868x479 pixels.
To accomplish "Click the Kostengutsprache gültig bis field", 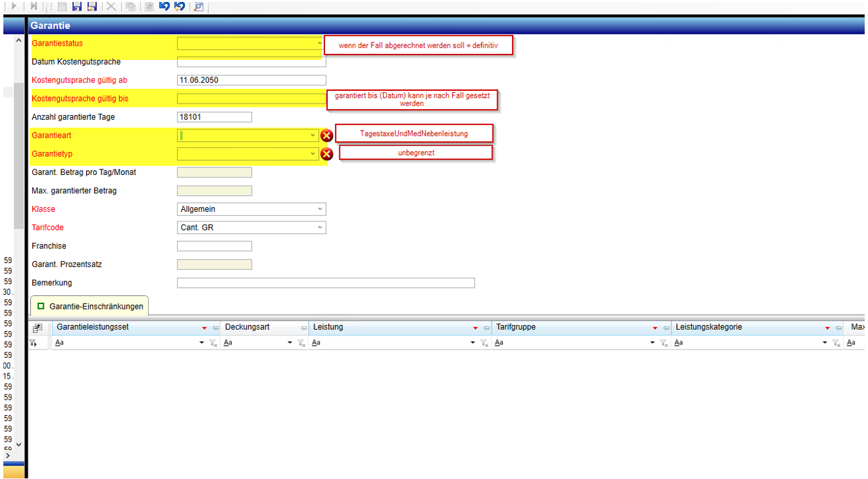I will click(x=252, y=98).
